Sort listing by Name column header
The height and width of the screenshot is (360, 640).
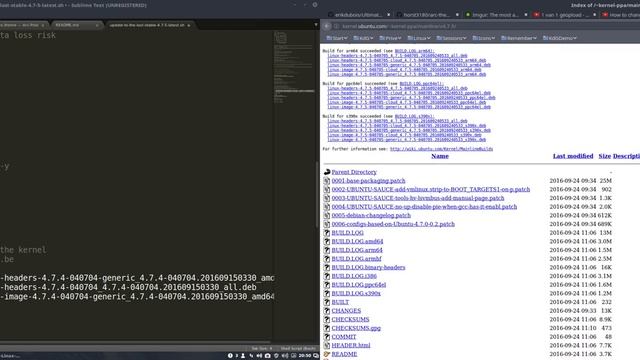[x=440, y=156]
